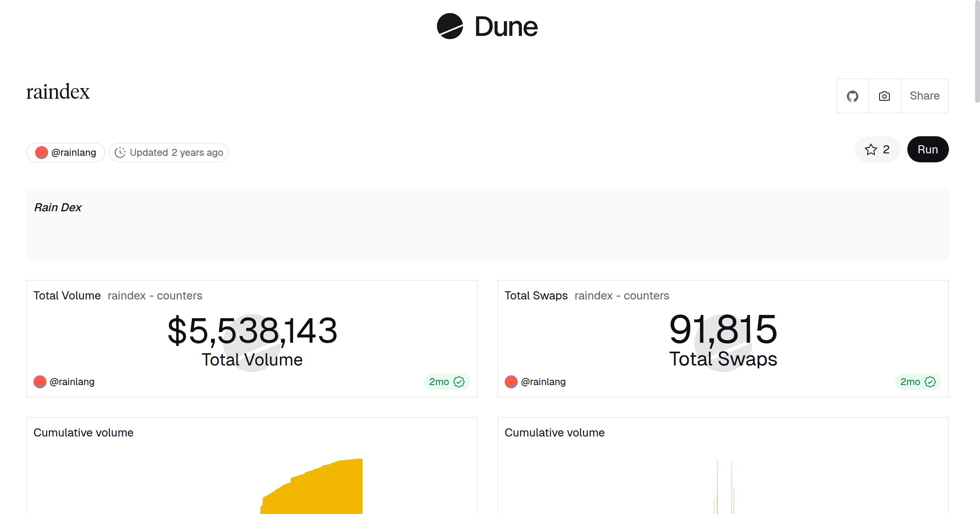Click the rainlang avatar under dashboard title
The image size is (980, 514).
[x=42, y=153]
